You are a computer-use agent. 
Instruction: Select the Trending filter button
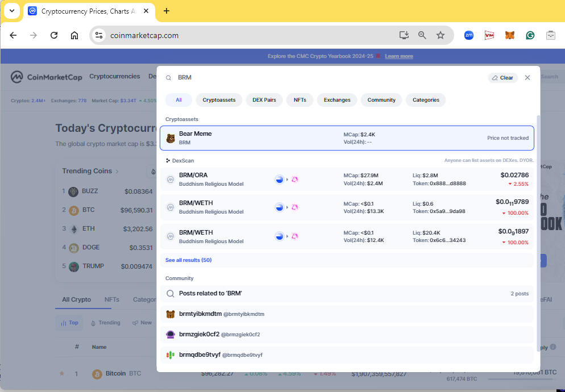pos(106,323)
